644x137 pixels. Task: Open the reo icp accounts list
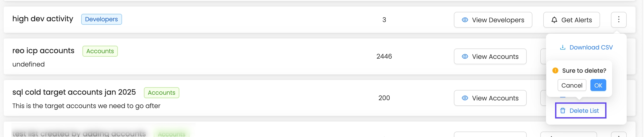pos(43,51)
